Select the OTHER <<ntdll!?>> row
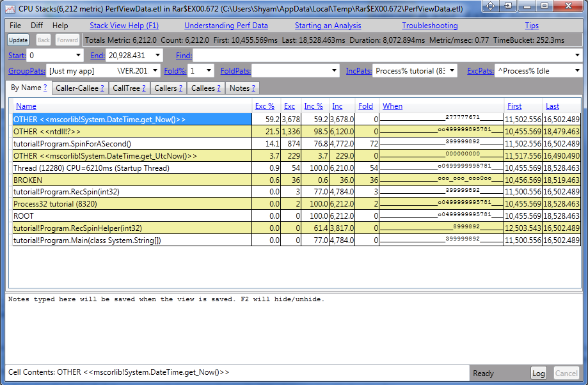588x385 pixels. (297, 132)
